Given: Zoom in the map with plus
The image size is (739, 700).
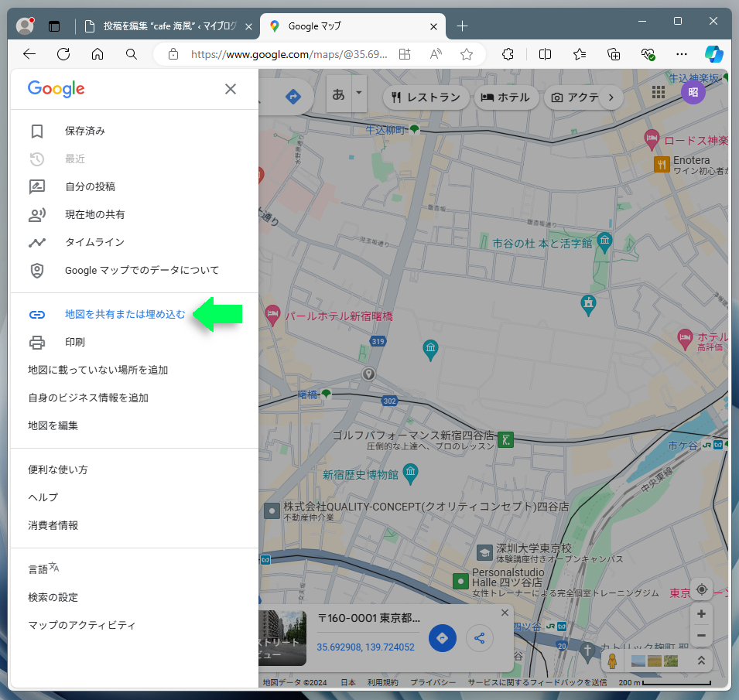Looking at the screenshot, I should (x=701, y=614).
